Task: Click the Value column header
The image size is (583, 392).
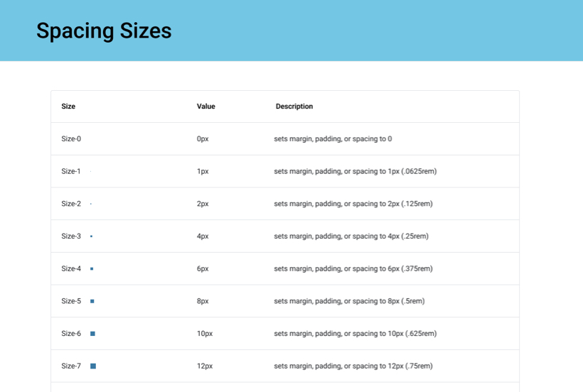Action: [205, 107]
